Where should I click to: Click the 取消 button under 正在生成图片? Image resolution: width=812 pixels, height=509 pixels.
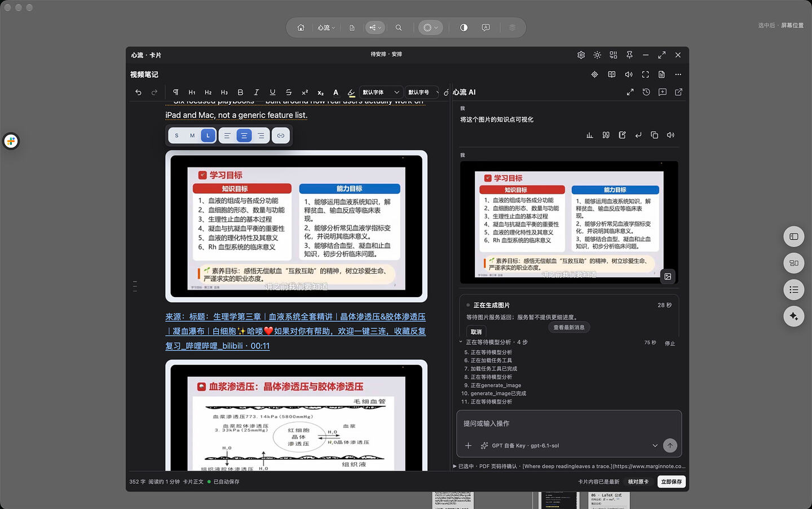coord(476,331)
